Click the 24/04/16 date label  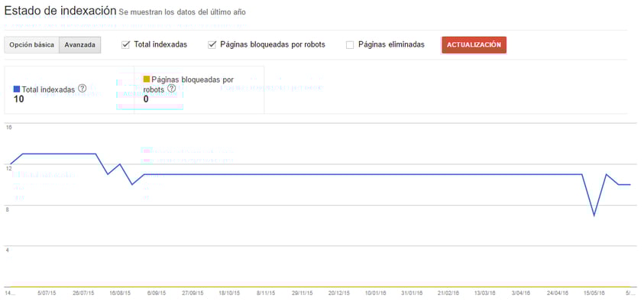(x=558, y=294)
